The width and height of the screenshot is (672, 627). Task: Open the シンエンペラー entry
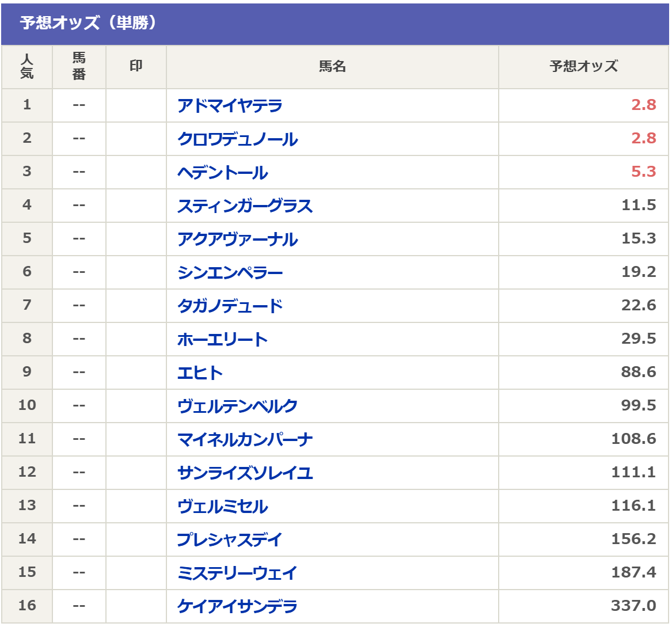tap(230, 272)
